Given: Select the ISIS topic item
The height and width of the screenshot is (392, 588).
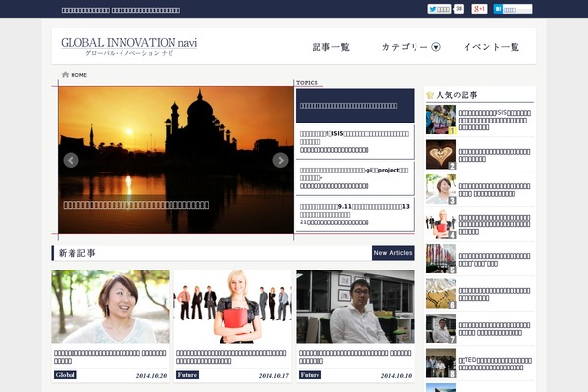Looking at the screenshot, I should pyautogui.click(x=355, y=142).
